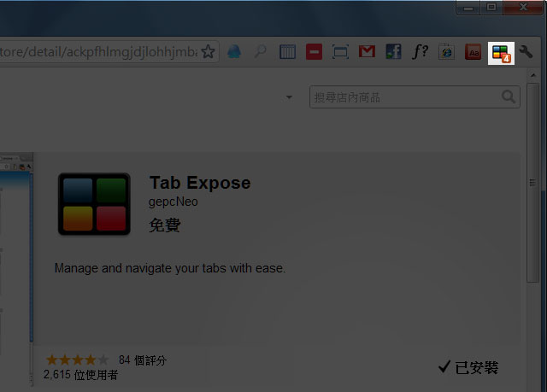547x392 pixels.
Task: Click the Tab Expose title text
Action: pyautogui.click(x=200, y=183)
